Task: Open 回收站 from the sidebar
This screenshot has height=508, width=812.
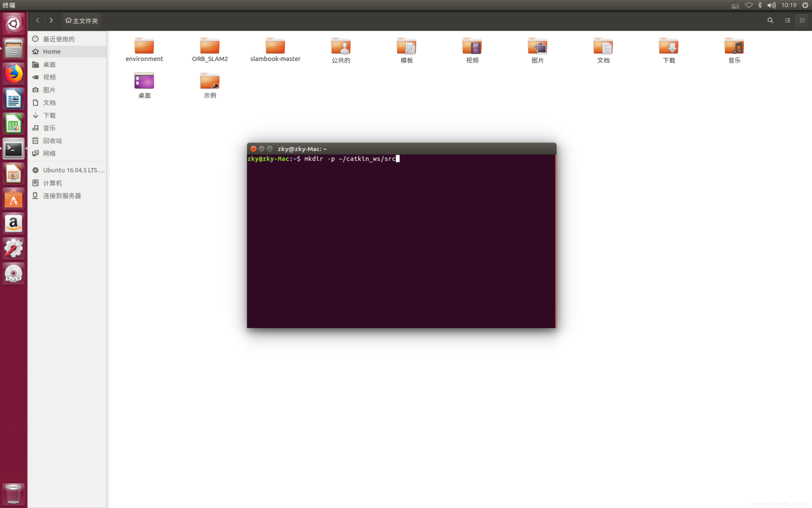Action: click(x=67, y=141)
